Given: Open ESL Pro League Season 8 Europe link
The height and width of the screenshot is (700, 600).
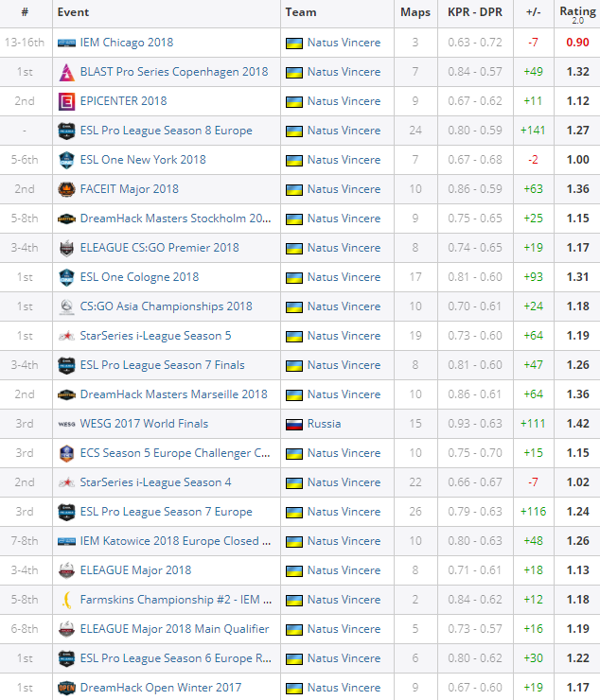Looking at the screenshot, I should [167, 131].
